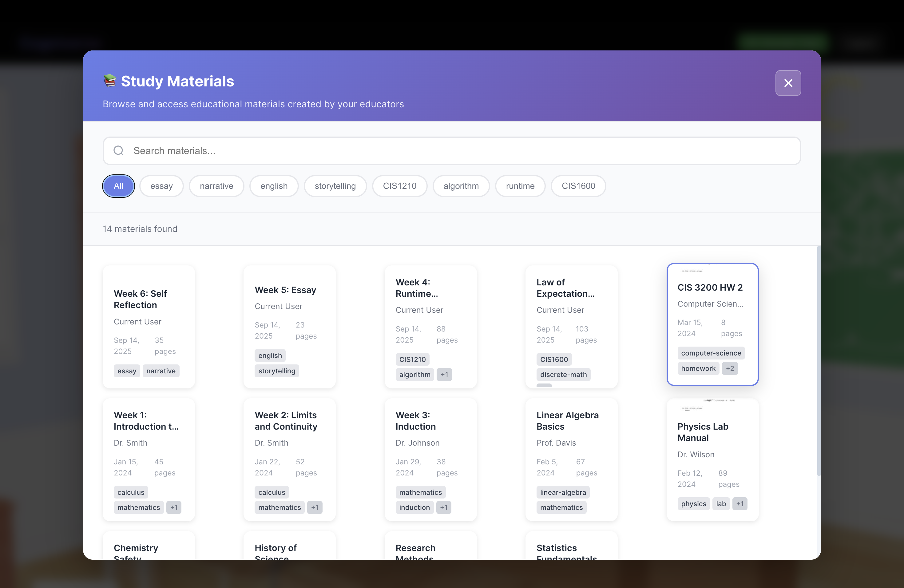Toggle the essay filter chip
This screenshot has height=588, width=904.
pos(161,186)
